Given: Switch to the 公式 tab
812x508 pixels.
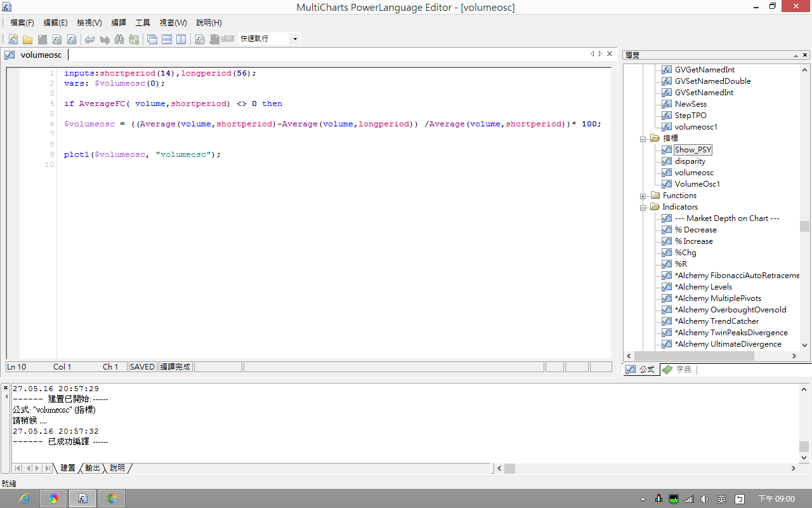Looking at the screenshot, I should [x=641, y=370].
